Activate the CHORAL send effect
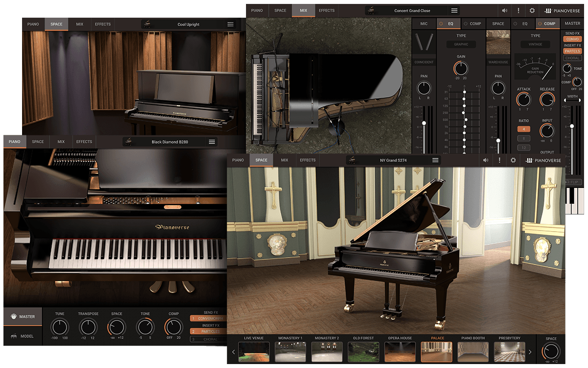 pos(572,57)
